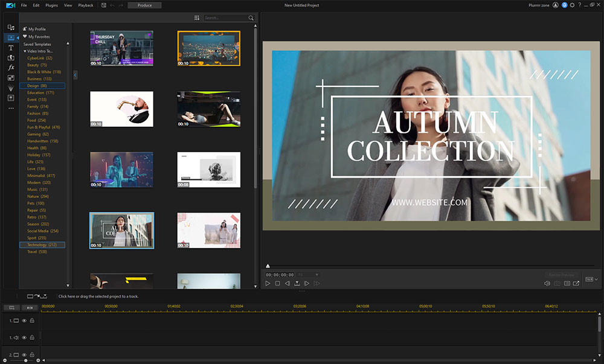Click the grid view icon above templates
604x364 pixels.
point(197,18)
